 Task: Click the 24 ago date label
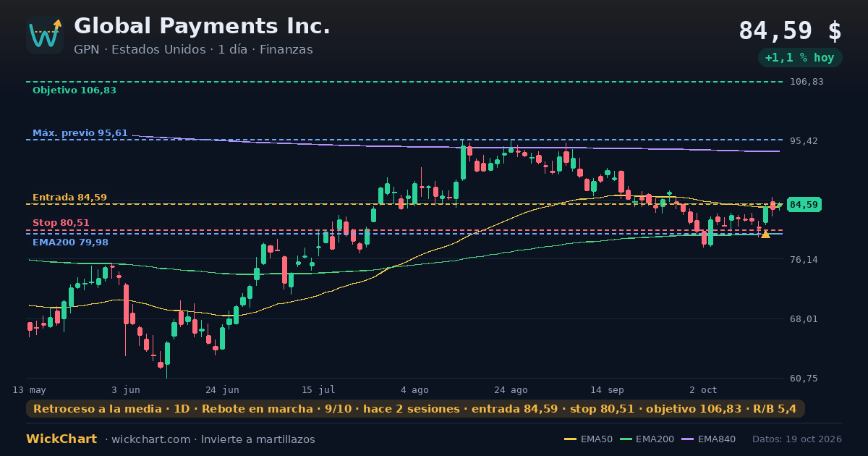tap(511, 390)
